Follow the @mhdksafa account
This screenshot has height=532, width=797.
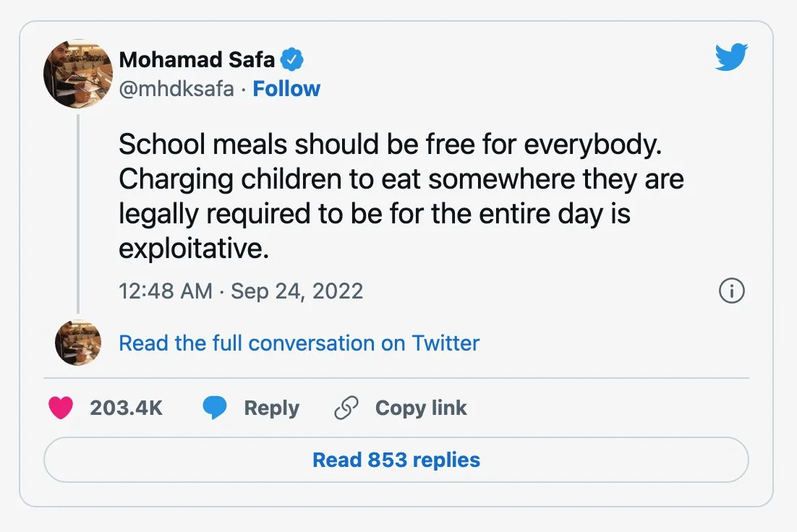286,89
